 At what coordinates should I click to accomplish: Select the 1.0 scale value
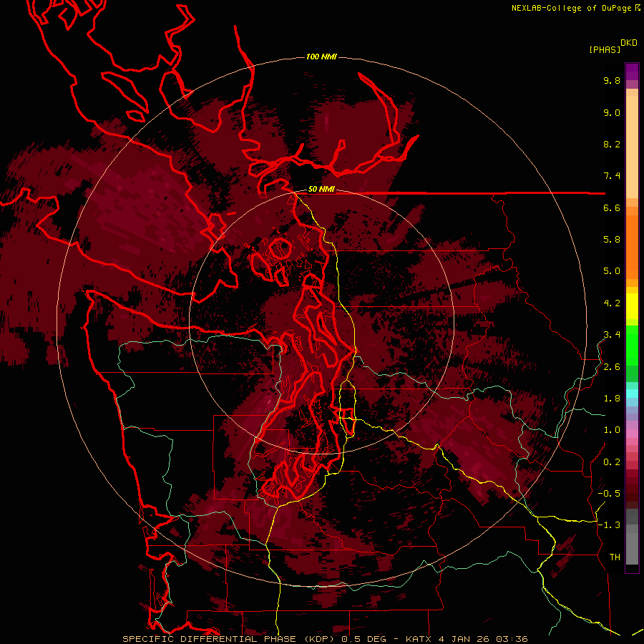612,430
